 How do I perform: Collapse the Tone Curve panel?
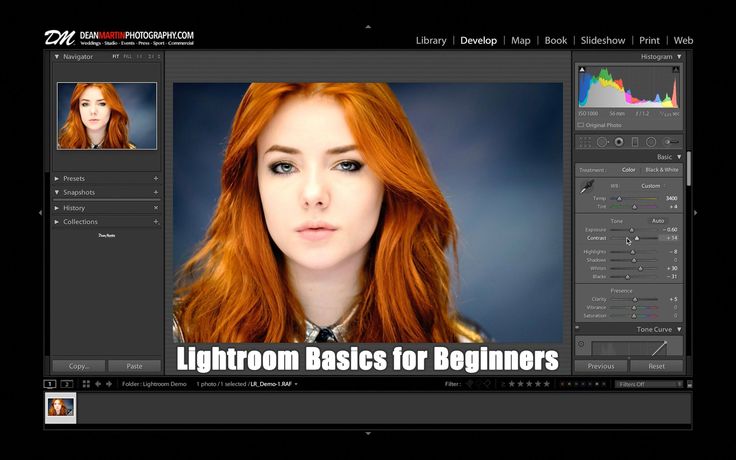[x=679, y=330]
